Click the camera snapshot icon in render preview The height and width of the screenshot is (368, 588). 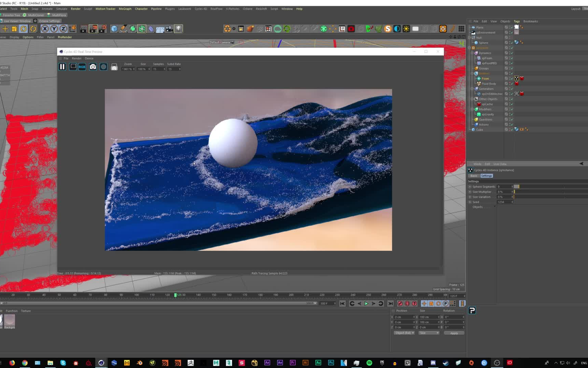tap(93, 67)
